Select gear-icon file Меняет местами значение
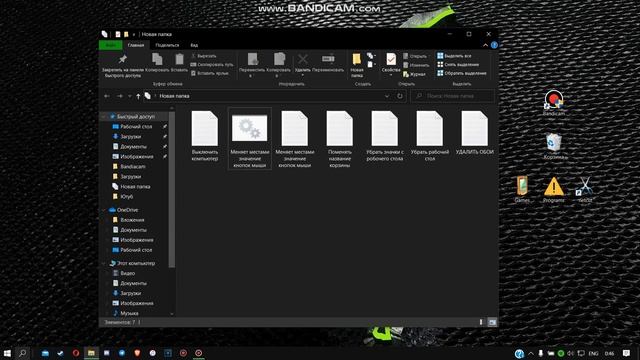This screenshot has height=360, width=640. click(249, 139)
